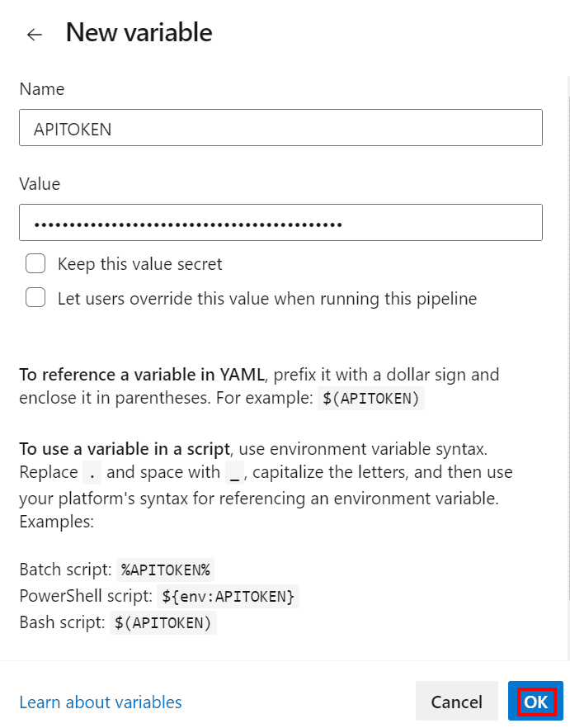
Task: Check "Let users override this value"
Action: [35, 297]
